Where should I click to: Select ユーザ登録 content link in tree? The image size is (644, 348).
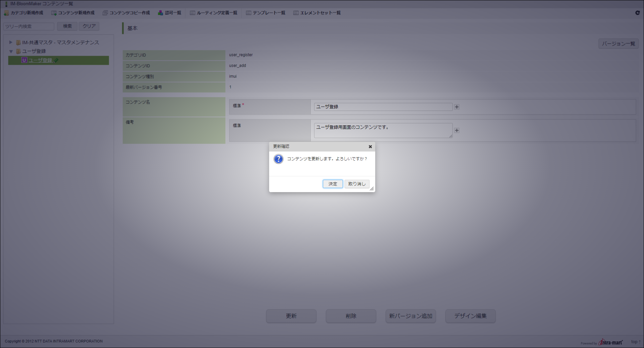40,60
